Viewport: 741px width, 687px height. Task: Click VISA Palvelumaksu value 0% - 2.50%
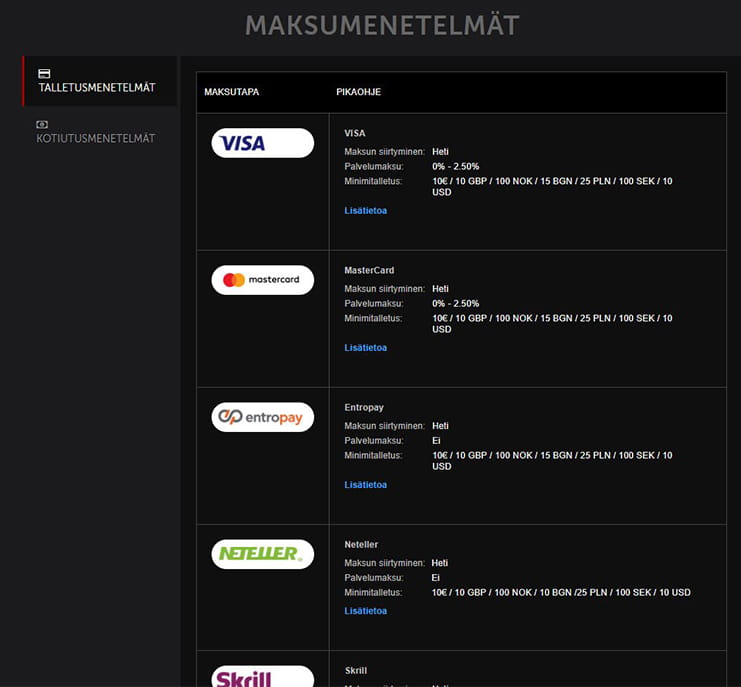[x=456, y=166]
